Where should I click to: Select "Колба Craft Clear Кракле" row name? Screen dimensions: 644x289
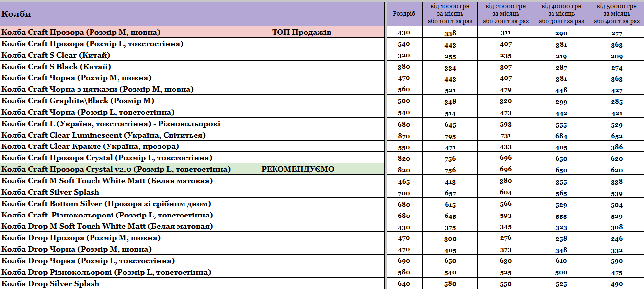click(90, 146)
